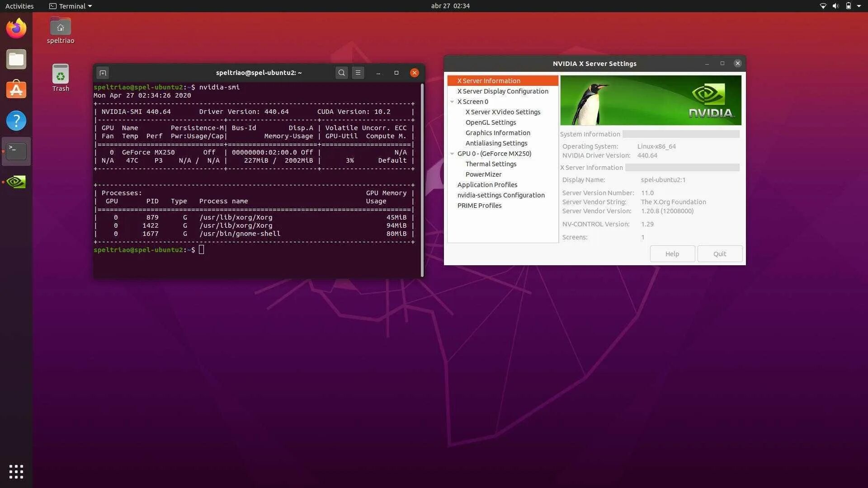Collapse the GPU 0 GeForce MX250 node
The image size is (868, 488).
click(x=452, y=154)
